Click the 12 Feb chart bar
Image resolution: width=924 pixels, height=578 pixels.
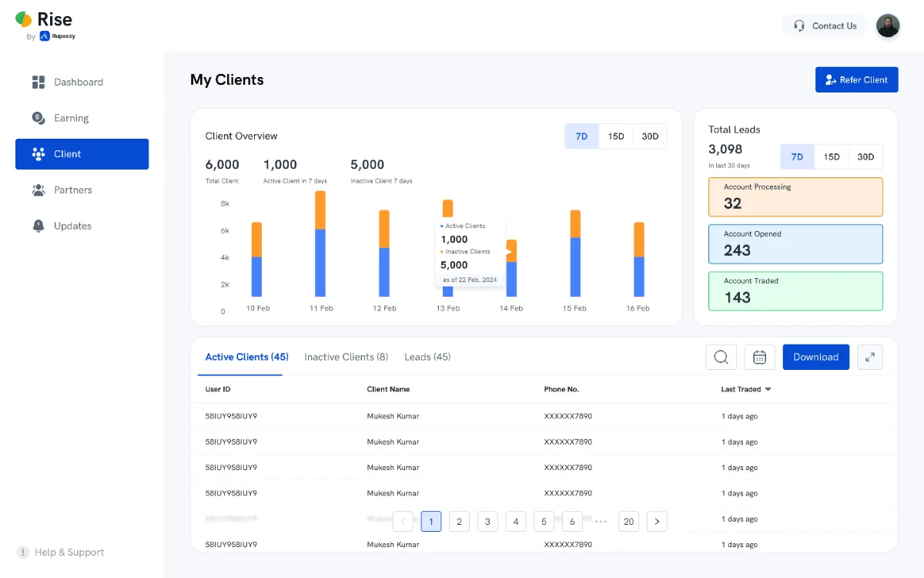[x=384, y=253]
